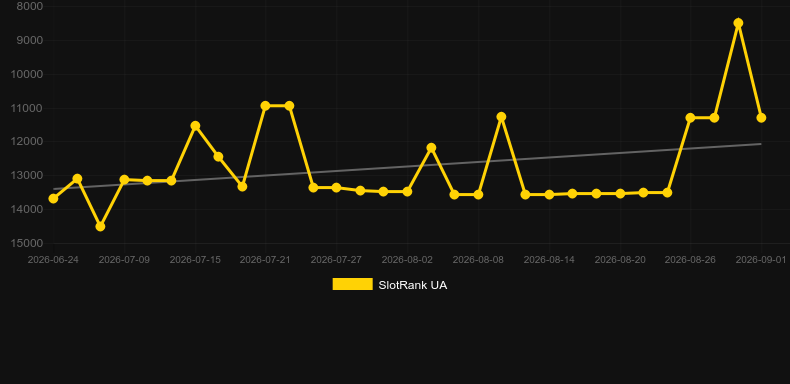
Task: Select the data point above 2026-08-02
Action: 407,191
